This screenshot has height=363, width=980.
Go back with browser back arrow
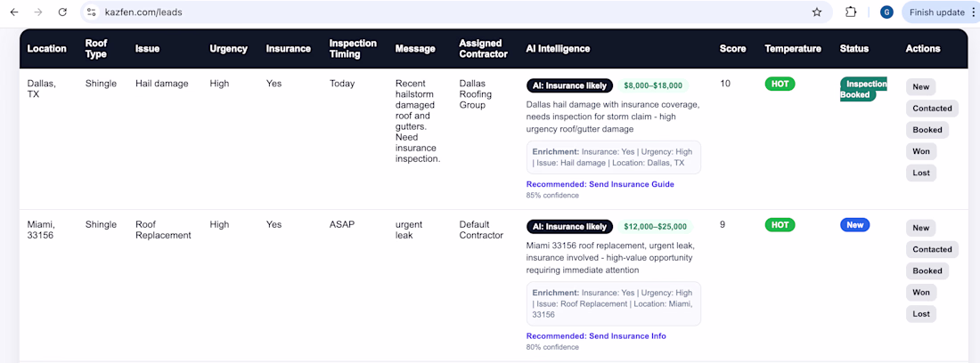click(x=14, y=12)
